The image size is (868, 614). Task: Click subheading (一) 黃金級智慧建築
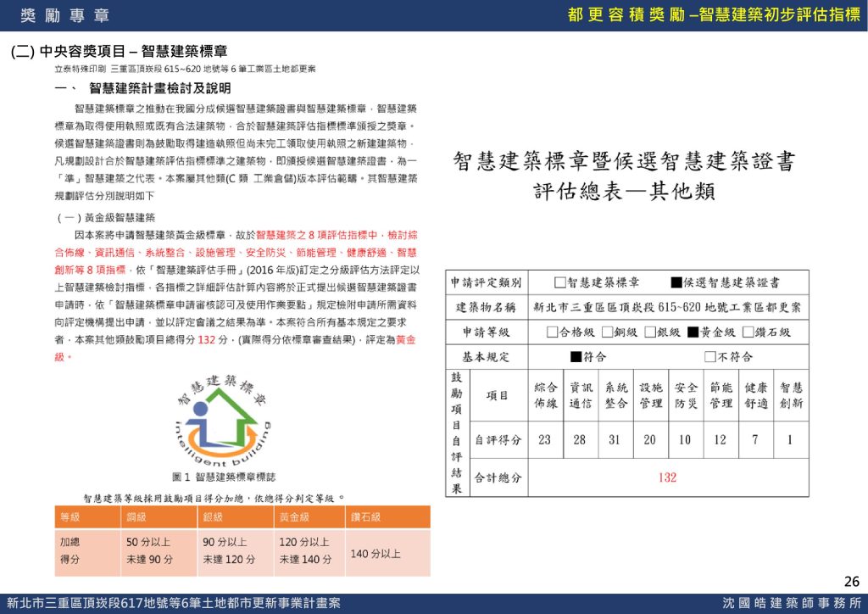[105, 218]
